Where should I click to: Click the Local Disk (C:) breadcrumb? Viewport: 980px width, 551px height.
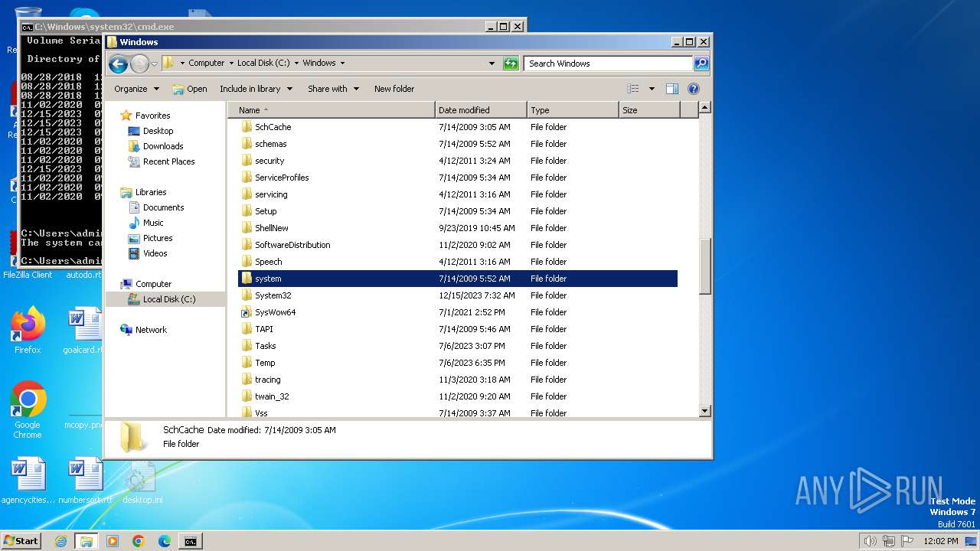[x=263, y=64]
